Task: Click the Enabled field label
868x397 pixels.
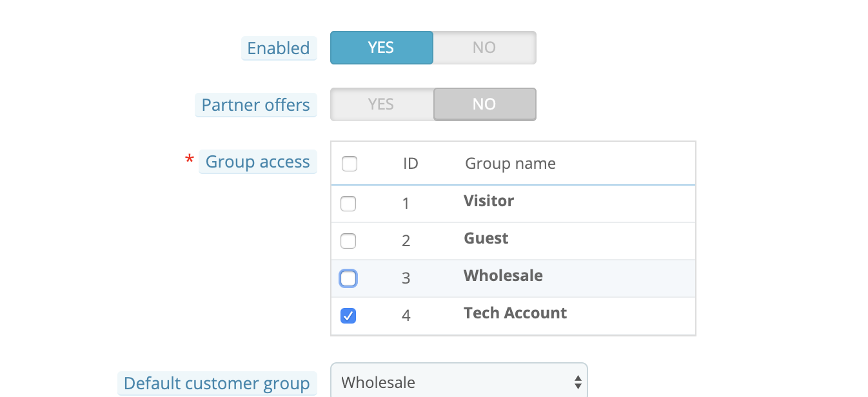Action: tap(279, 48)
